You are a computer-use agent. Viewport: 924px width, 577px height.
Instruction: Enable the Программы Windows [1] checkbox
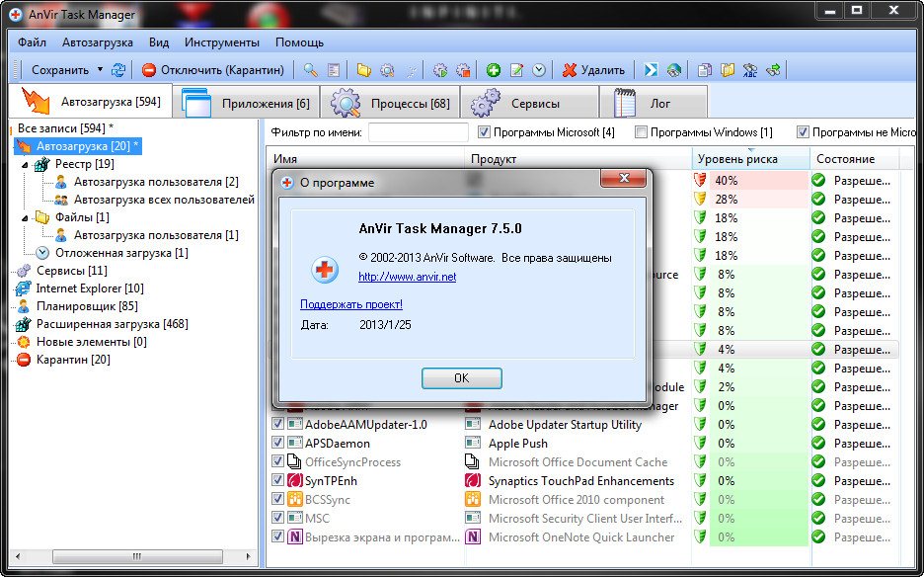tap(641, 132)
